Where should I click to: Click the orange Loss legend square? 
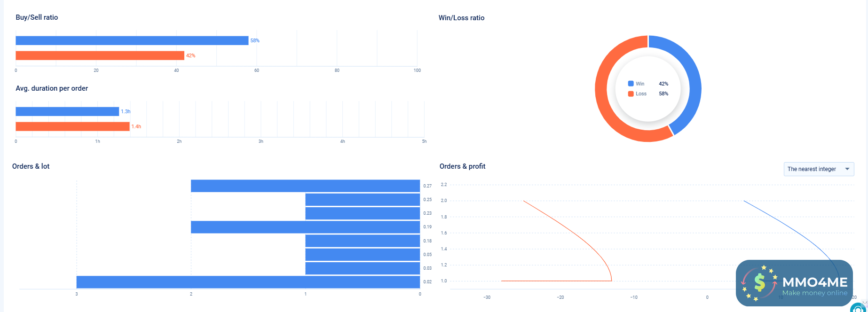click(631, 94)
